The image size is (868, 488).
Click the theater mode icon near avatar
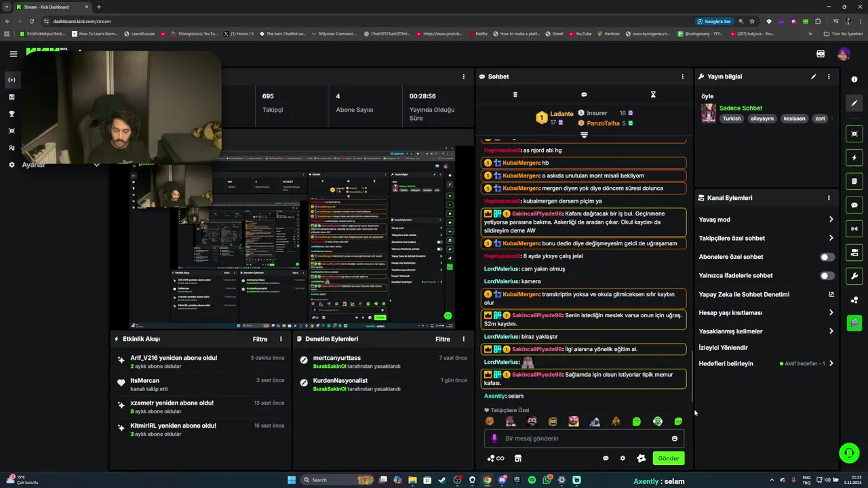pos(821,54)
